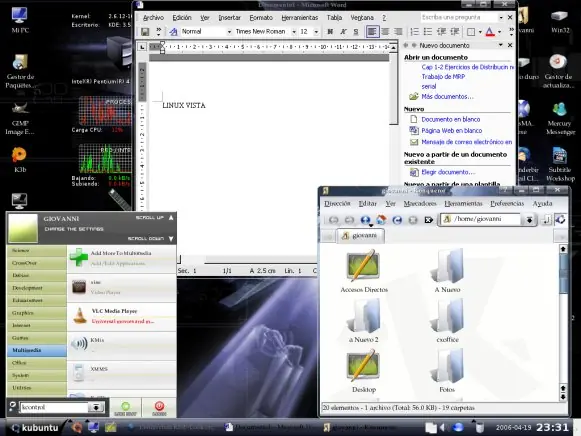The height and width of the screenshot is (436, 581).
Task: Open the cxoffice folder in Konqueror
Action: [448, 316]
